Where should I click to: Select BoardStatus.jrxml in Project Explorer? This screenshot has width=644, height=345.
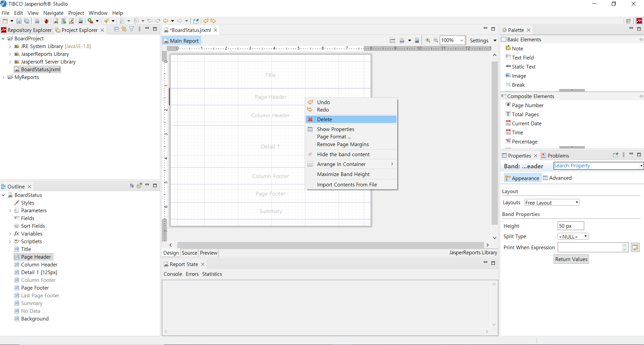(37, 70)
